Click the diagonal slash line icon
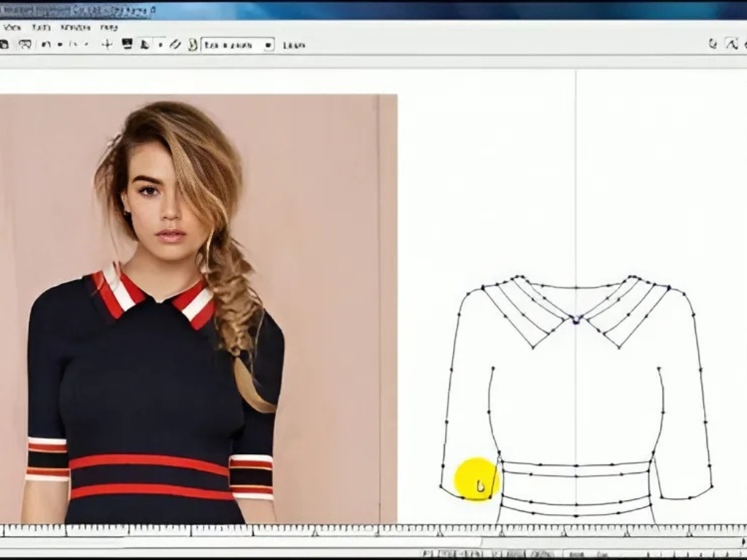The height and width of the screenshot is (560, 747). click(175, 44)
